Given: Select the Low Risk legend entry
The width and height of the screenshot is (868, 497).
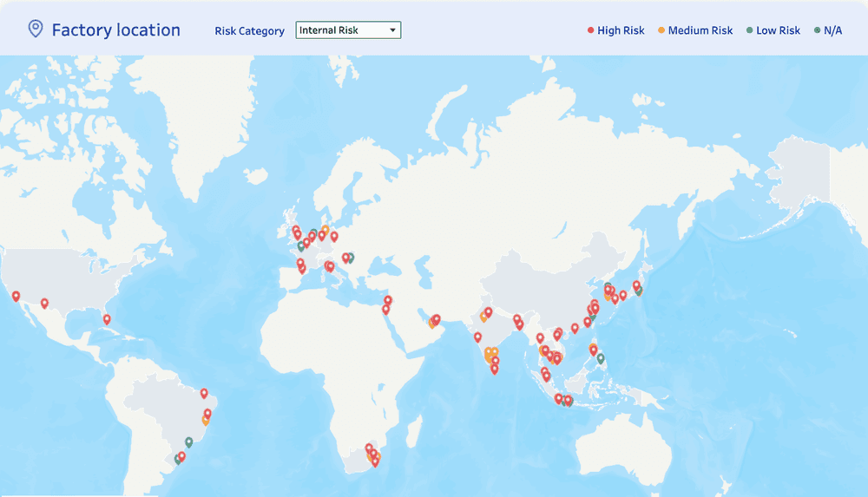Looking at the screenshot, I should click(x=773, y=30).
